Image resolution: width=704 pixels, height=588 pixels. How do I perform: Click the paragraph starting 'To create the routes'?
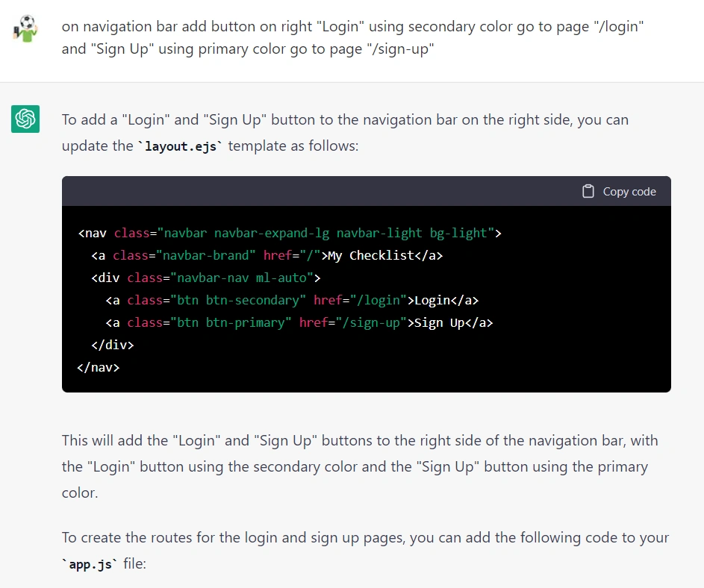click(x=366, y=550)
